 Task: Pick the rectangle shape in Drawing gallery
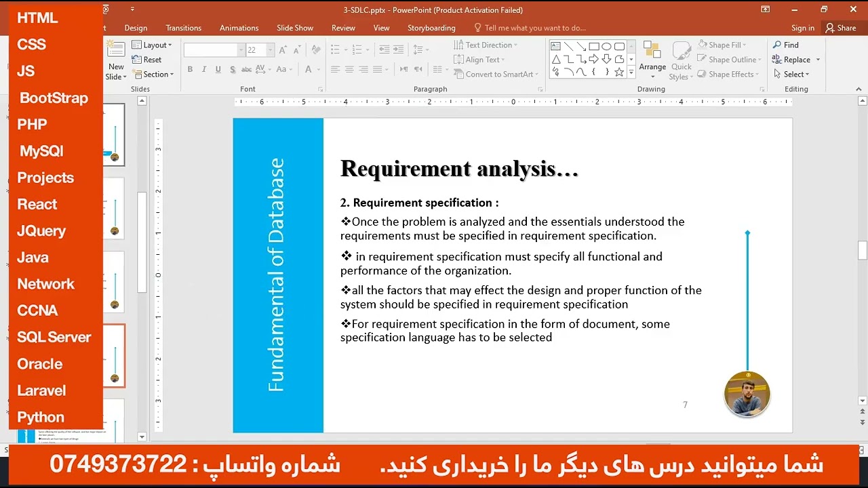594,46
